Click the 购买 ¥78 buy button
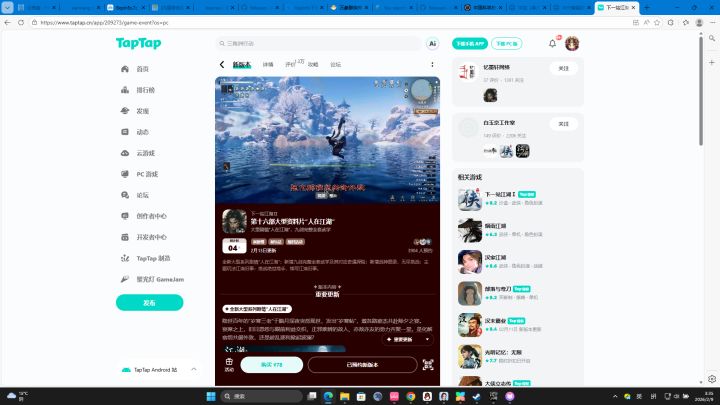The image size is (720, 405). [x=271, y=365]
